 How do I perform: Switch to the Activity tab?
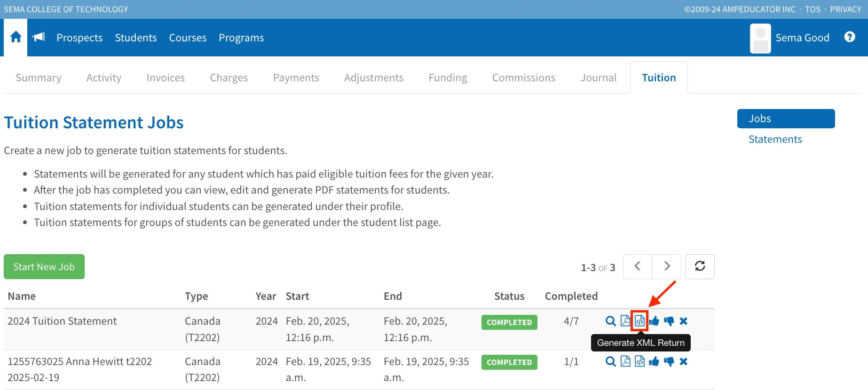(x=104, y=78)
